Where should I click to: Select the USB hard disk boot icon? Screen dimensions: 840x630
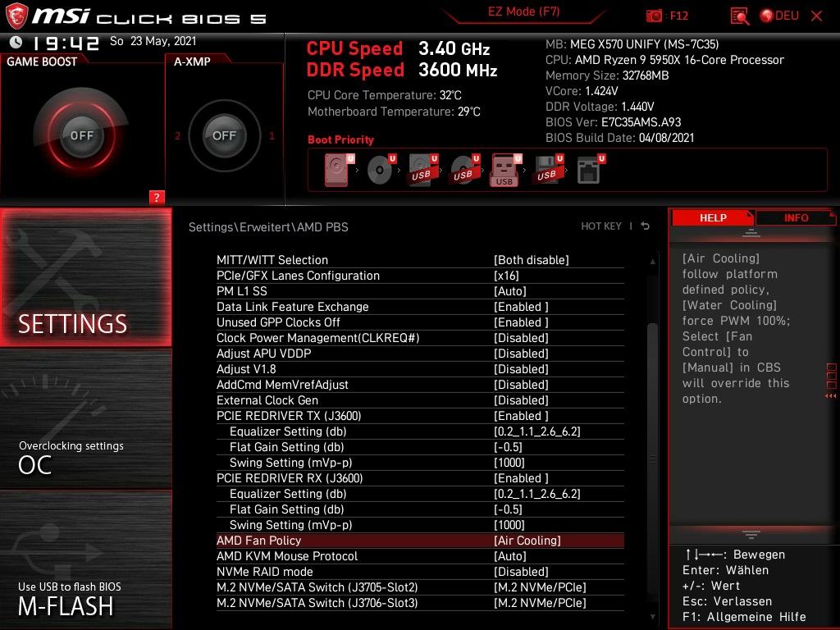(x=423, y=170)
